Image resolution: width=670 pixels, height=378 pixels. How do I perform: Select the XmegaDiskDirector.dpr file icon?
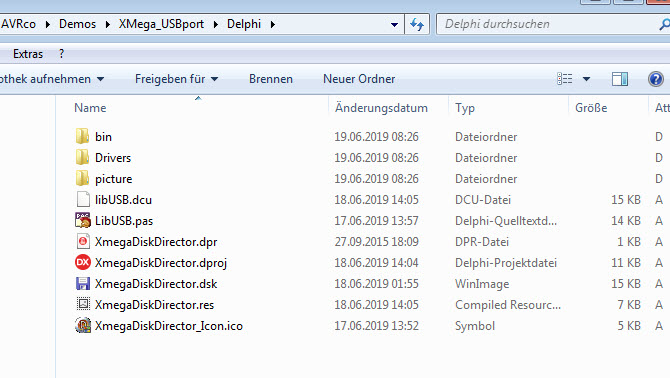[x=83, y=241]
